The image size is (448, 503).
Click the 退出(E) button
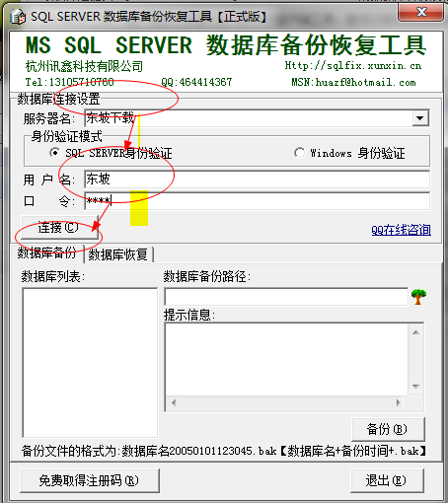pos(387,480)
